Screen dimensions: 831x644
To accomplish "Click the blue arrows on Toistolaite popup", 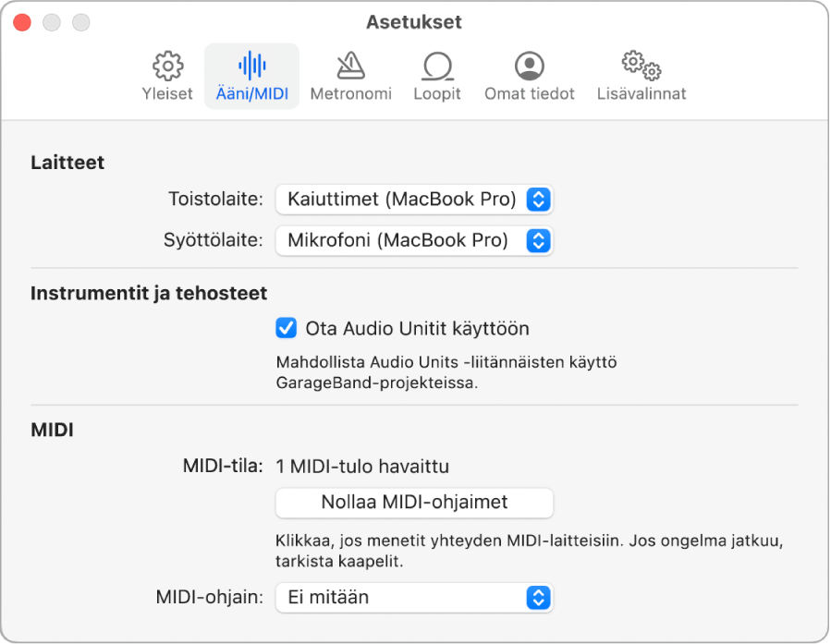I will pyautogui.click(x=541, y=200).
